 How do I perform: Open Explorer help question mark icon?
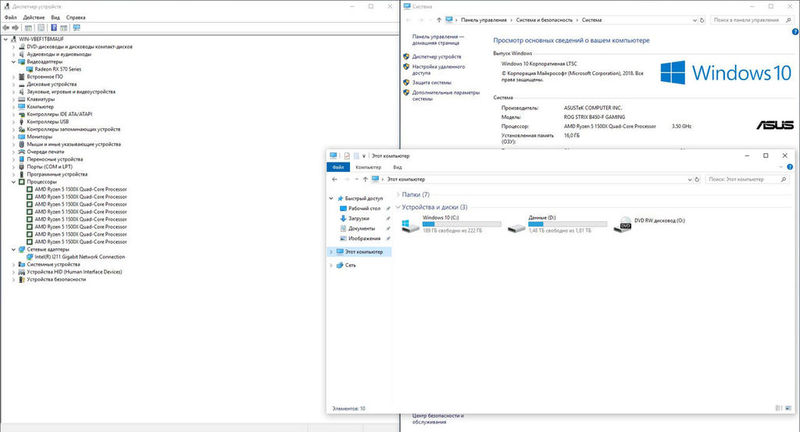pyautogui.click(x=790, y=167)
